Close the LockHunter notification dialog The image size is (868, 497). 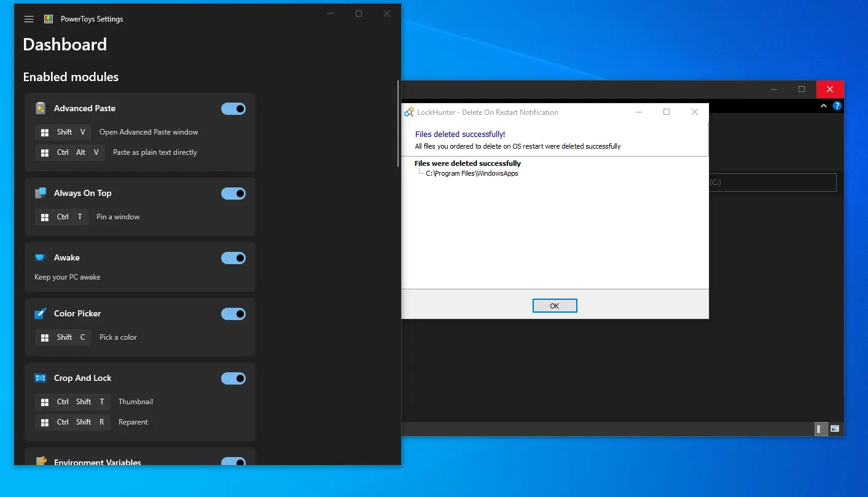coord(695,112)
